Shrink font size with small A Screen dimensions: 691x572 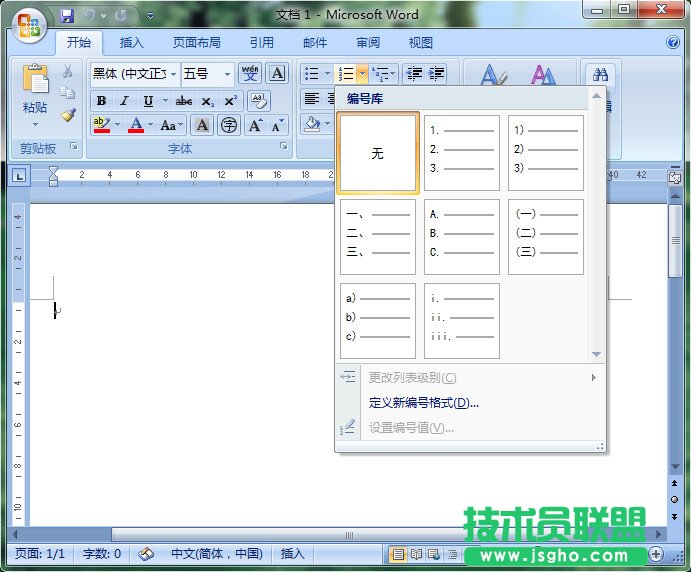pos(278,125)
